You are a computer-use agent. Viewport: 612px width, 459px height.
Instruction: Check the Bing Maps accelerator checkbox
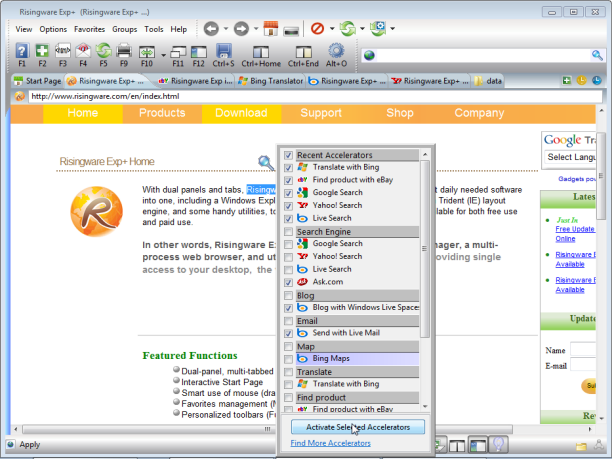coord(289,358)
